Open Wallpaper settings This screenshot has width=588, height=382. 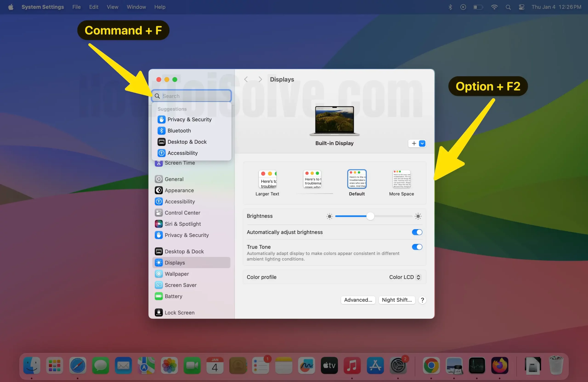(176, 274)
